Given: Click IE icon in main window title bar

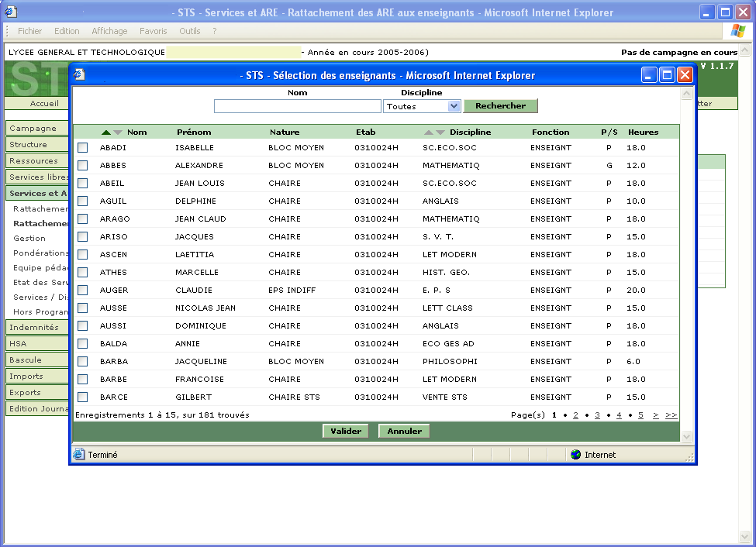Looking at the screenshot, I should click(11, 12).
